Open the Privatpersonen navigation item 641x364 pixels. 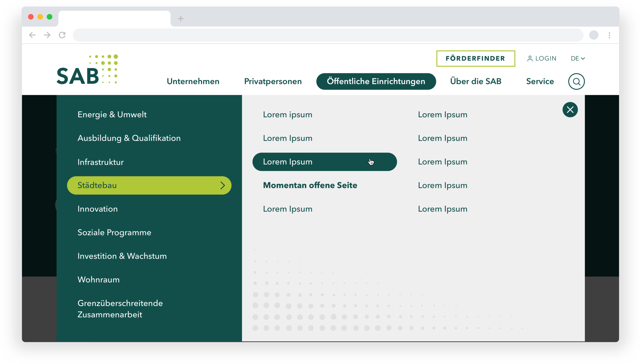[x=273, y=81]
